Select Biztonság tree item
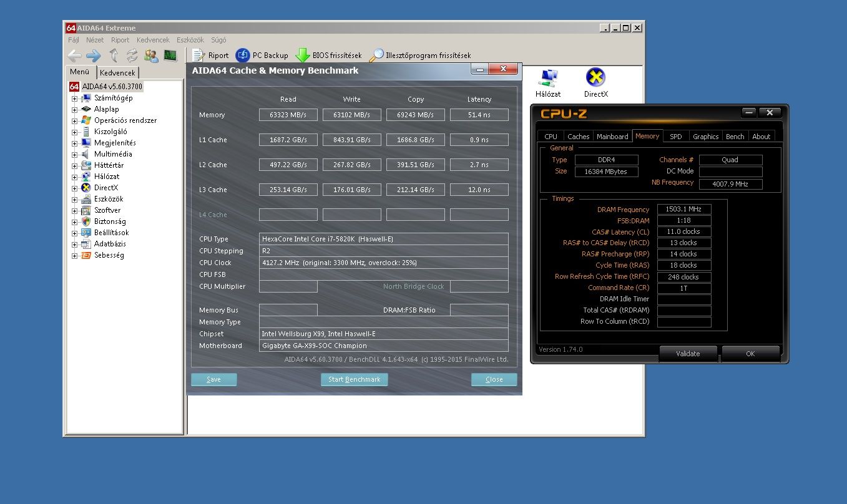Screen dimensions: 847x504 [110, 221]
